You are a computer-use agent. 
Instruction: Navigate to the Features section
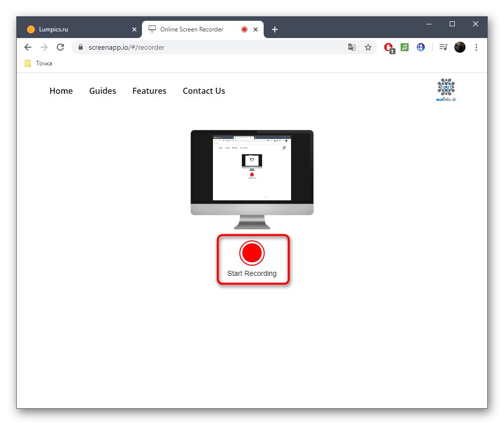pos(149,91)
